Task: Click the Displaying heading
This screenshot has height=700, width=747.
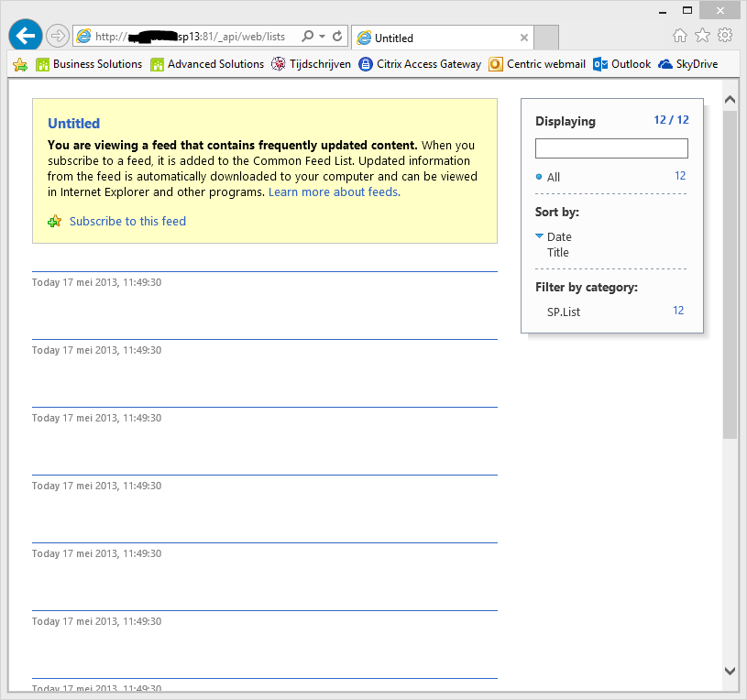Action: pyautogui.click(x=566, y=122)
